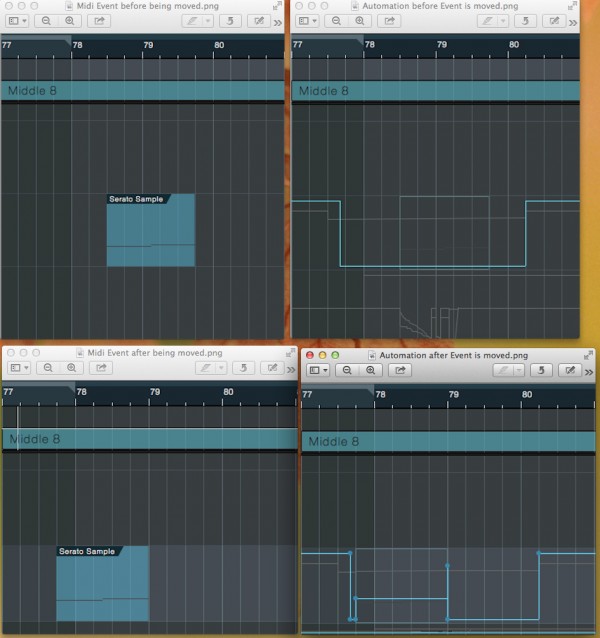Image resolution: width=600 pixels, height=638 pixels.
Task: Select highlight pen in Automation before Event window
Action: tap(487, 21)
